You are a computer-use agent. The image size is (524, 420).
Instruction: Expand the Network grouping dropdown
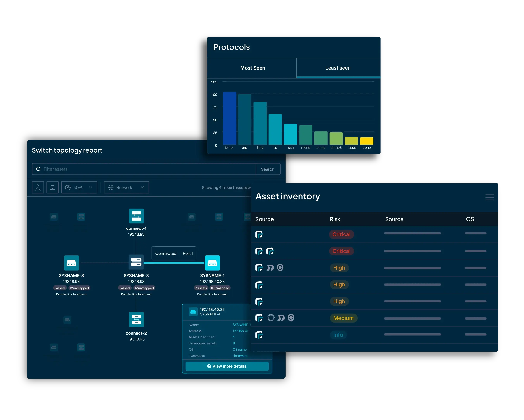click(127, 188)
